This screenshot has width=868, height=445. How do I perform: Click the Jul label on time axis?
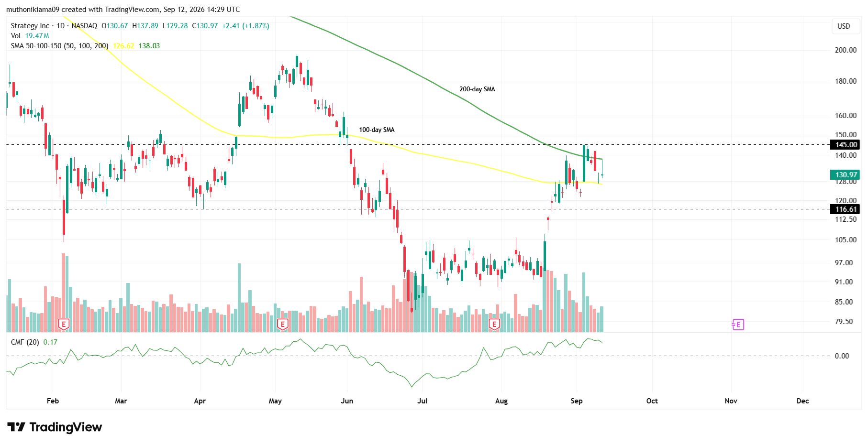tap(423, 401)
